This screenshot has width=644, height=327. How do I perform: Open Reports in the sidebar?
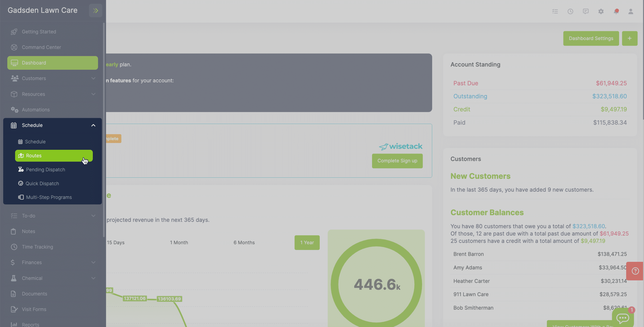53,324
